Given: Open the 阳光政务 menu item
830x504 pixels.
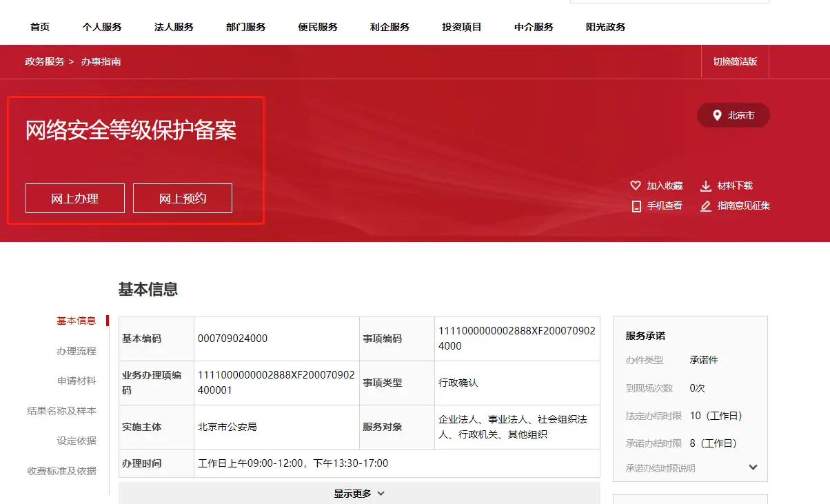Looking at the screenshot, I should [605, 27].
